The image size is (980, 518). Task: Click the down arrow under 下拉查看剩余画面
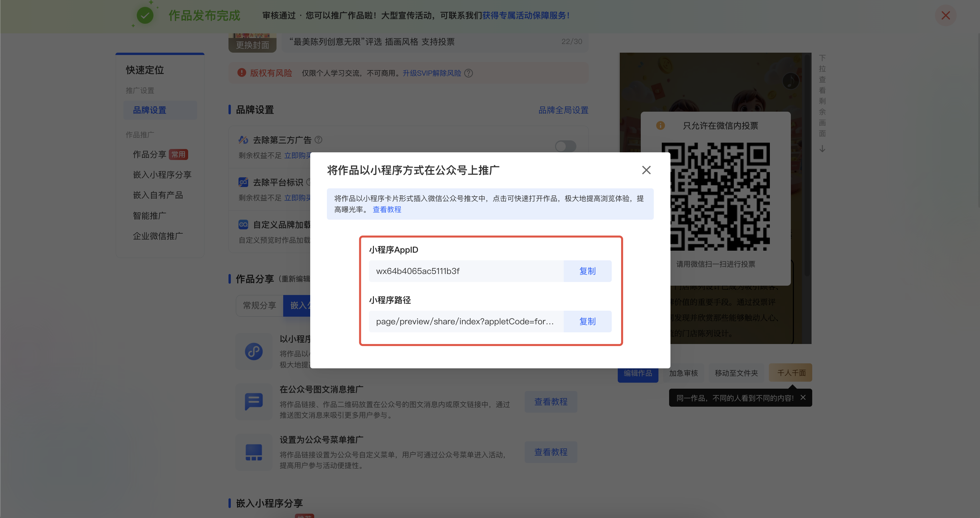(x=822, y=149)
